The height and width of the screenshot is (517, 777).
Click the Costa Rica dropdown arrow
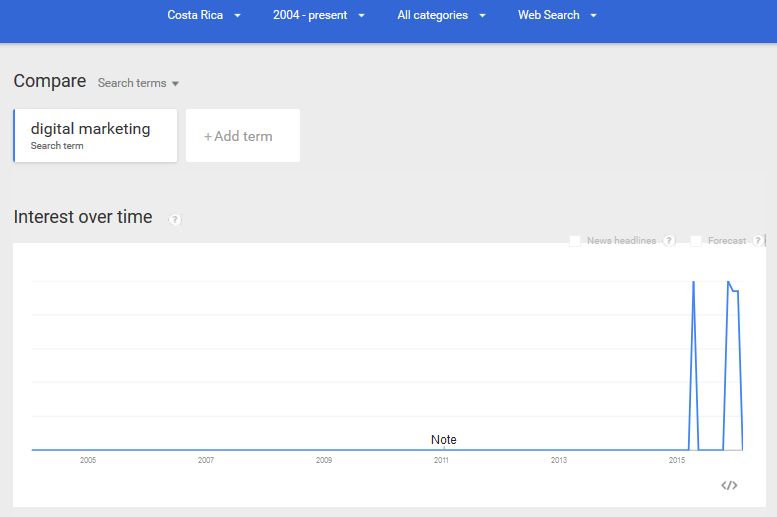click(x=237, y=16)
